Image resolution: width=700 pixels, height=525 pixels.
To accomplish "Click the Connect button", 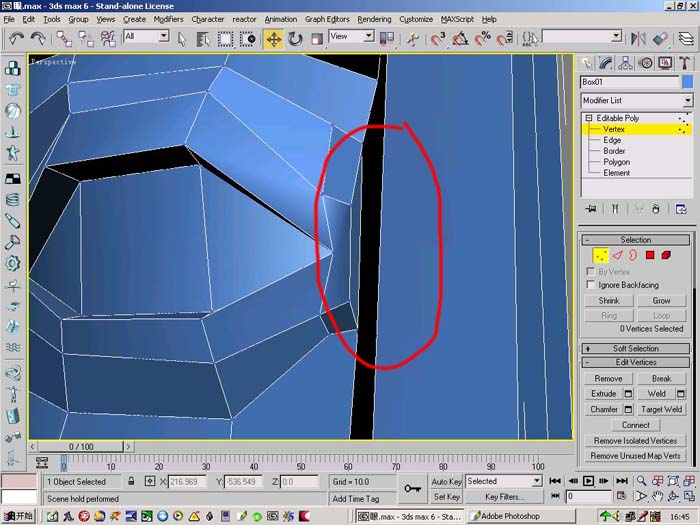I will [x=636, y=425].
